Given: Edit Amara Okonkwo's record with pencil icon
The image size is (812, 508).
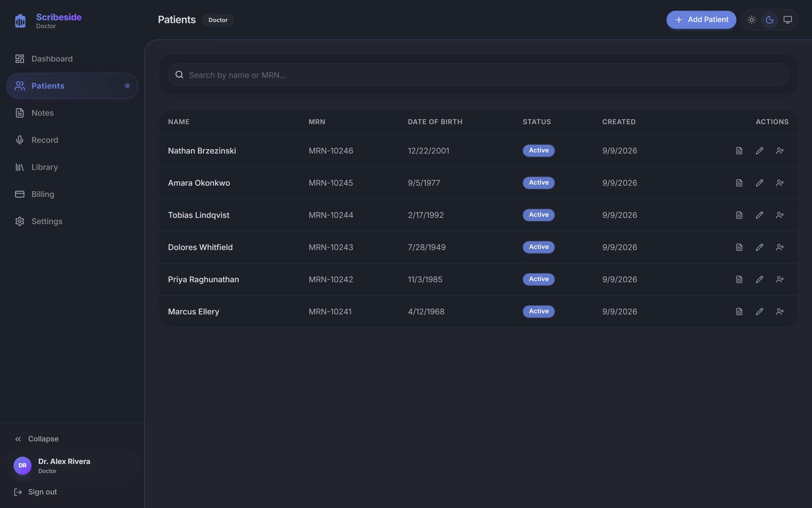Looking at the screenshot, I should [x=760, y=183].
